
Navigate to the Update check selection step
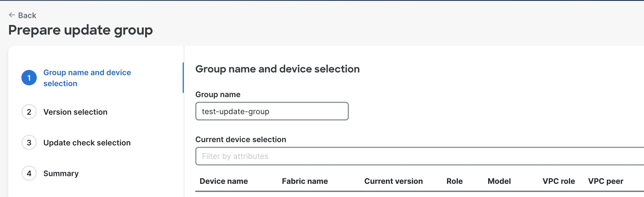87,143
